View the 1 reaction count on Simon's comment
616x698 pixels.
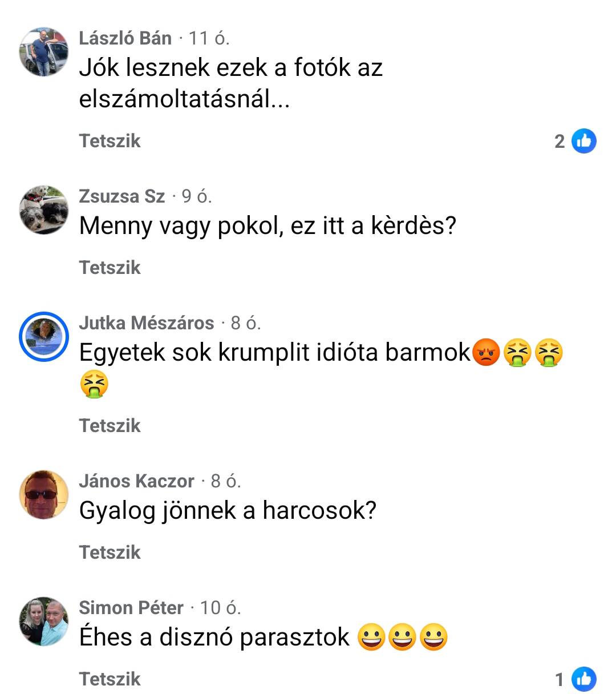[560, 679]
